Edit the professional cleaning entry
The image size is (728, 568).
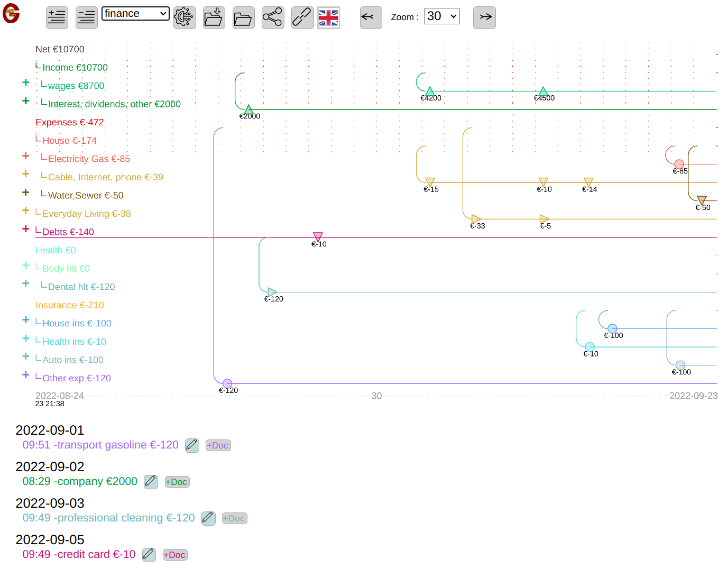[208, 518]
